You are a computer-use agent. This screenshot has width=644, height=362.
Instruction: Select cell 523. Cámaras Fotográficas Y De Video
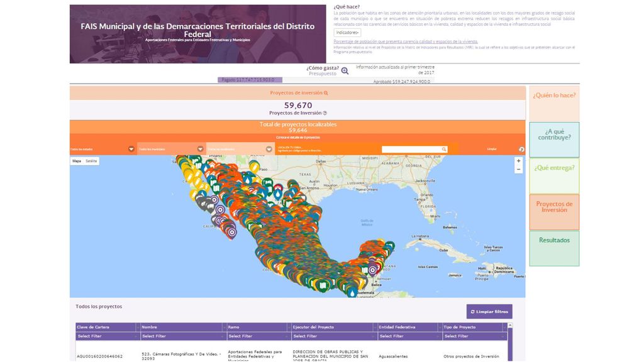pyautogui.click(x=181, y=356)
